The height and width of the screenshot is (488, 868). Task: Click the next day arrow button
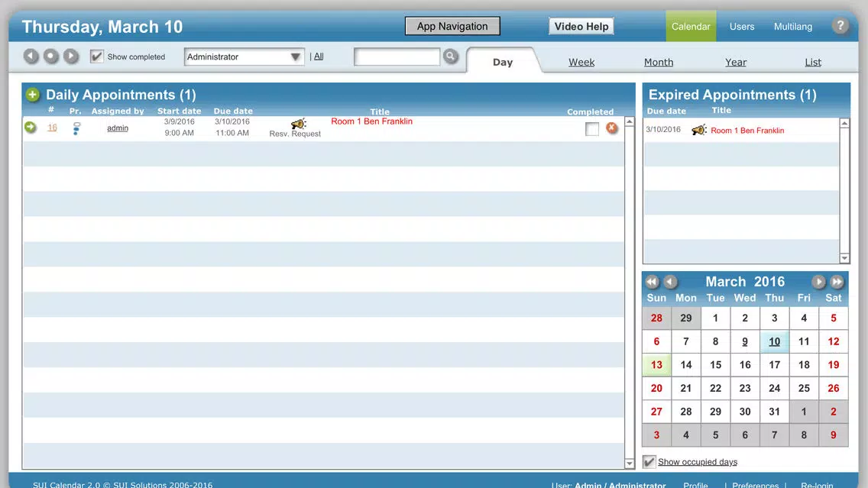click(x=71, y=56)
